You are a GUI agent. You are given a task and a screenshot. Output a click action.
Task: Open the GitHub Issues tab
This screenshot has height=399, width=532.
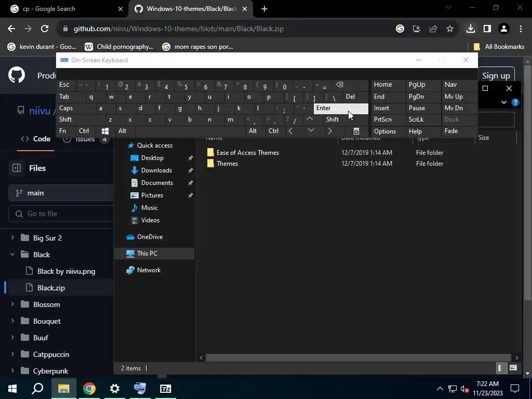86,139
